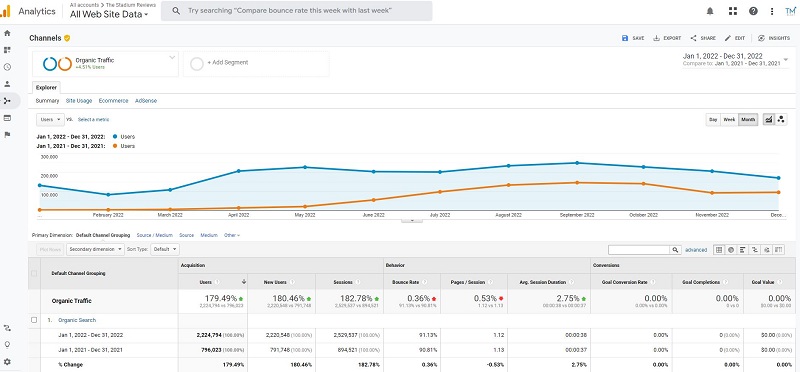
Task: Open the Sort Type Default dropdown
Action: (x=165, y=250)
